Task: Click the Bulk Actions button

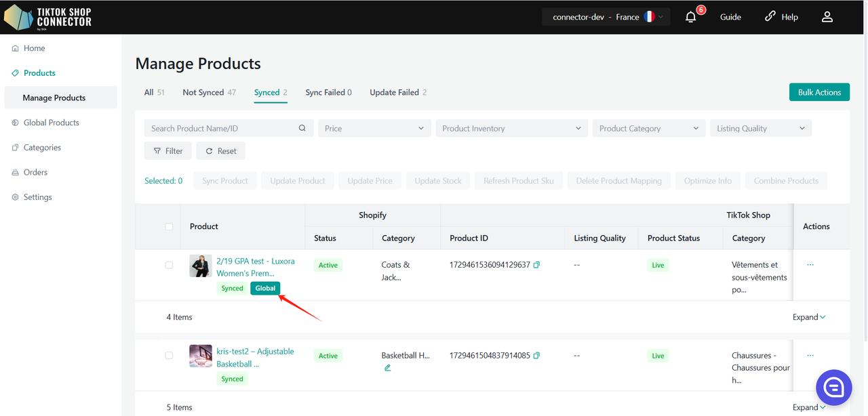Action: coord(819,92)
